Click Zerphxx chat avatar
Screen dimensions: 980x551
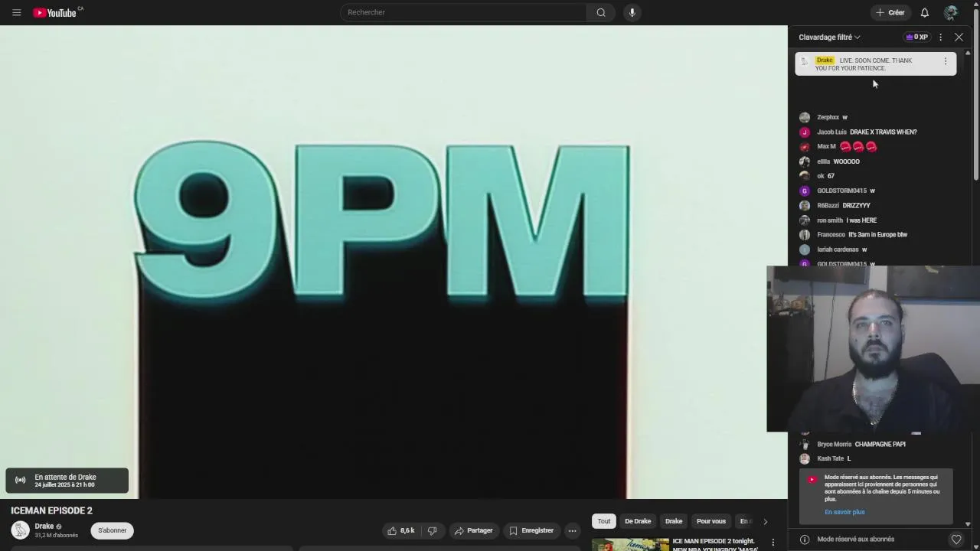(805, 117)
